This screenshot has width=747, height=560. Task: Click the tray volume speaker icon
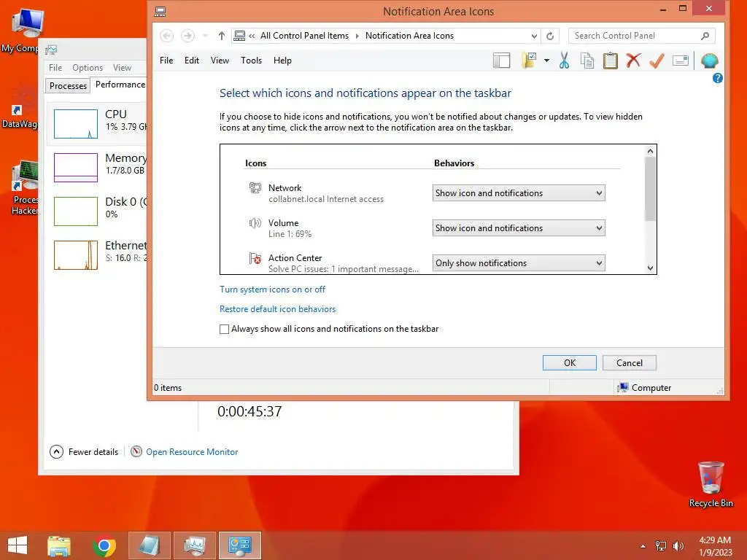[x=678, y=546]
